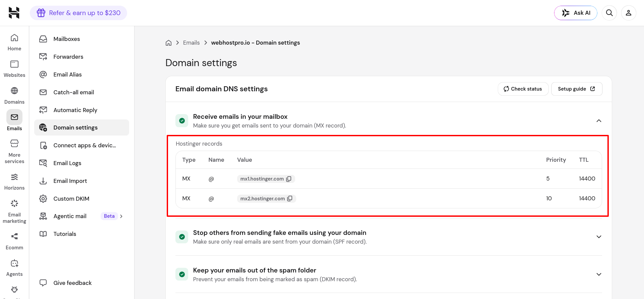Open Ecomm in the sidebar

click(x=14, y=241)
